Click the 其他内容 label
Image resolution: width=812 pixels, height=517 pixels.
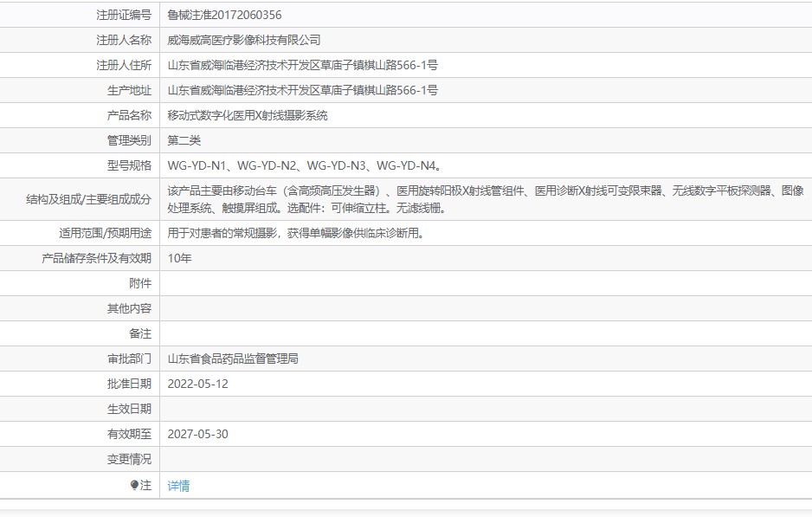pyautogui.click(x=130, y=309)
